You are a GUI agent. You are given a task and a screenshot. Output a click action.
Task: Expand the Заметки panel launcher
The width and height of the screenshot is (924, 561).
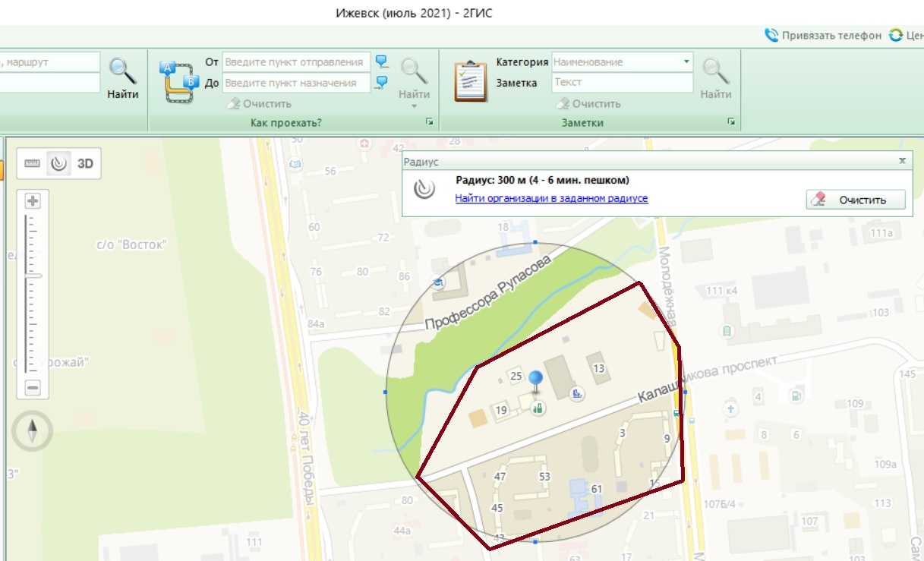click(731, 122)
